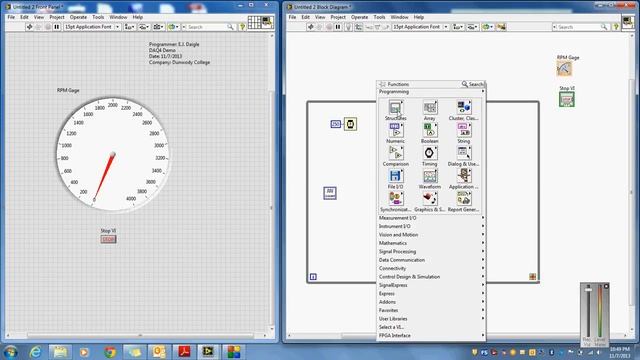This screenshot has height=360, width=640.
Task: Expand the Express palette category
Action: pyautogui.click(x=431, y=293)
